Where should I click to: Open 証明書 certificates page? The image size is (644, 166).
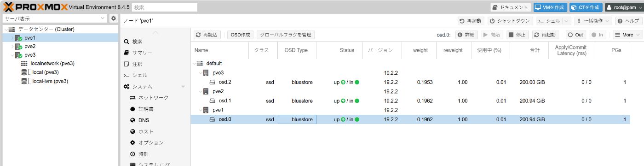pos(146,109)
